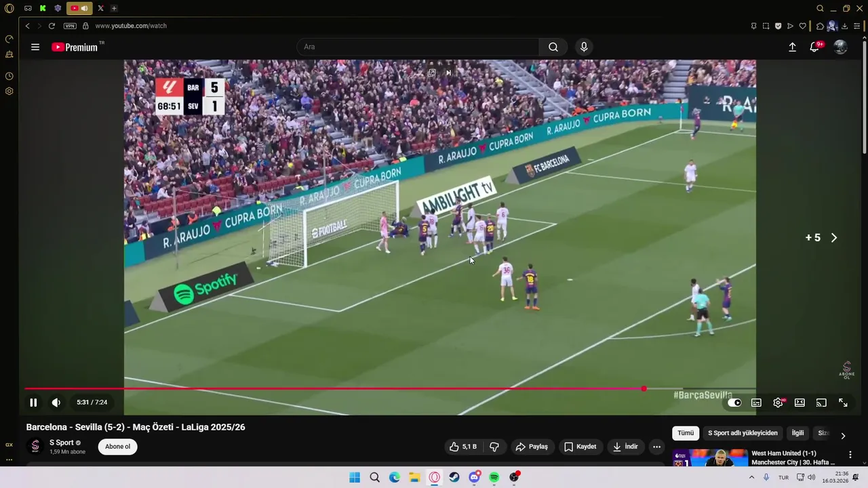Open the Easy Setup sliders icon
Image resolution: width=868 pixels, height=488 pixels.
tap(857, 26)
